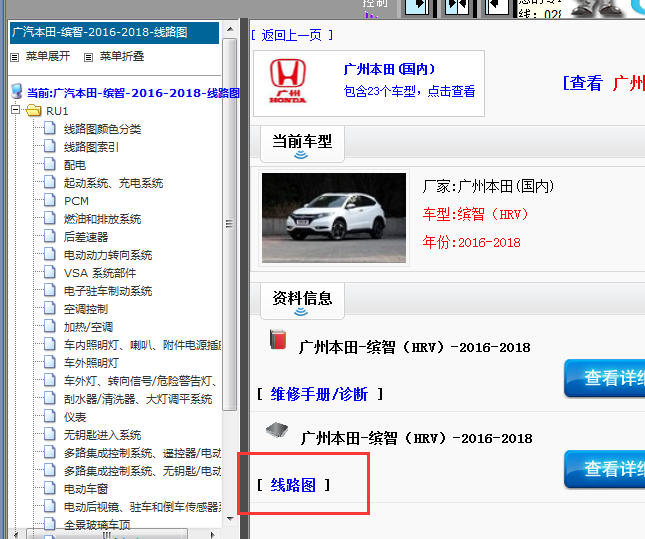The height and width of the screenshot is (539, 645).
Task: Click the computer icon beside 当前
Action: pos(17,91)
